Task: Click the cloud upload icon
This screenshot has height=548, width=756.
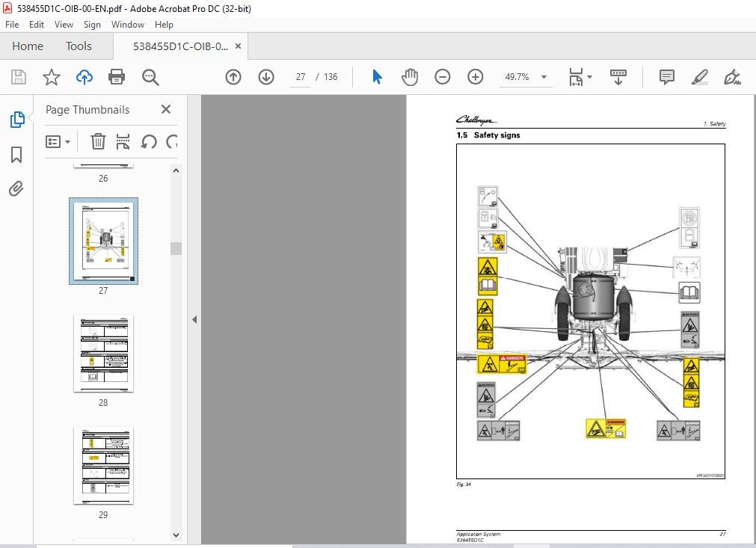Action: [84, 77]
